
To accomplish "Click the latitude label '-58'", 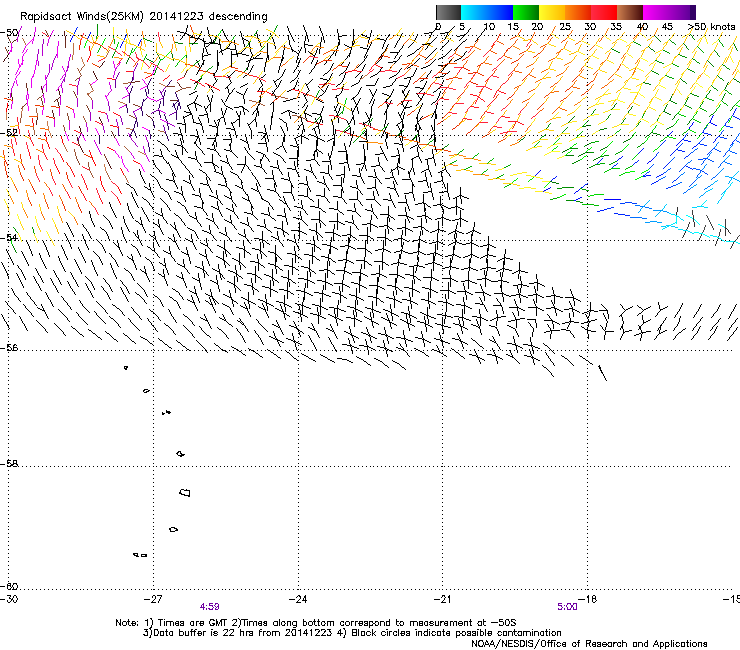I will (9, 464).
